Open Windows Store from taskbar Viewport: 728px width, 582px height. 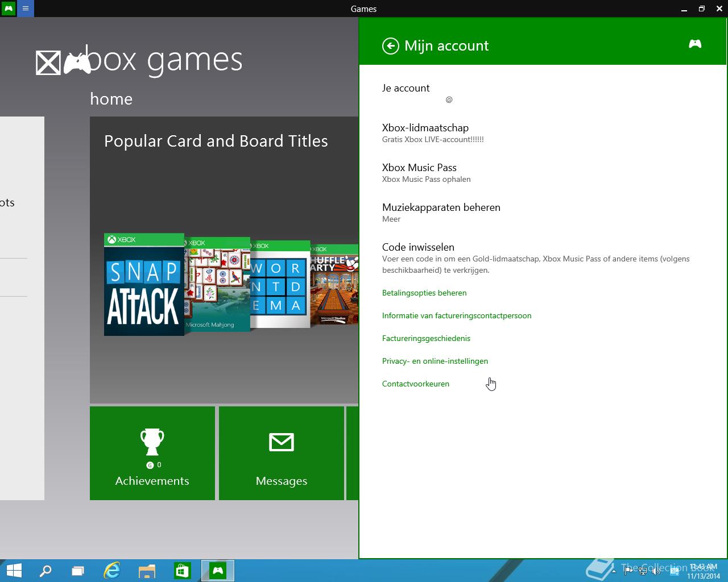(x=182, y=571)
